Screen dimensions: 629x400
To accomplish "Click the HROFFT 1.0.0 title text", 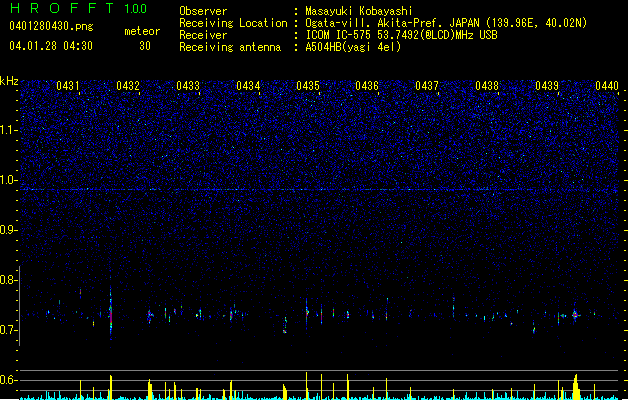I will click(78, 8).
